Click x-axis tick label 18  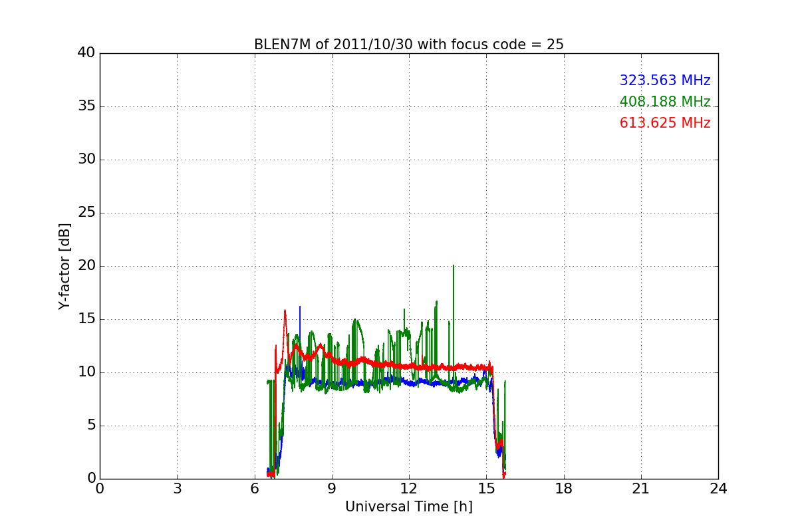click(x=564, y=489)
